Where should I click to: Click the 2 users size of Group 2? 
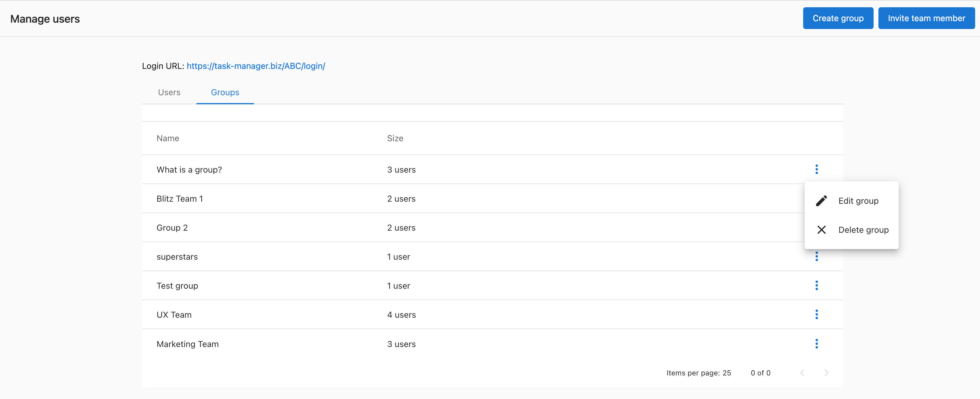click(x=401, y=228)
